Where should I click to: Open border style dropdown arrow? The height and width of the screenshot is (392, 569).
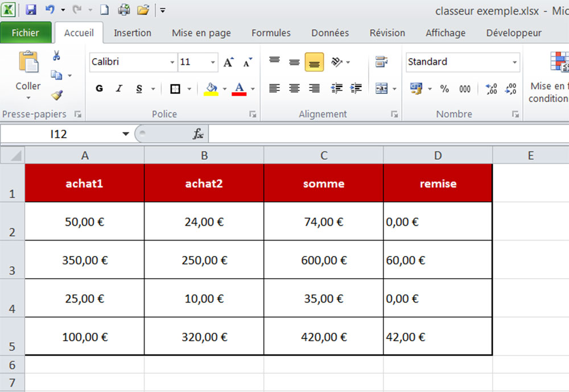tap(189, 89)
